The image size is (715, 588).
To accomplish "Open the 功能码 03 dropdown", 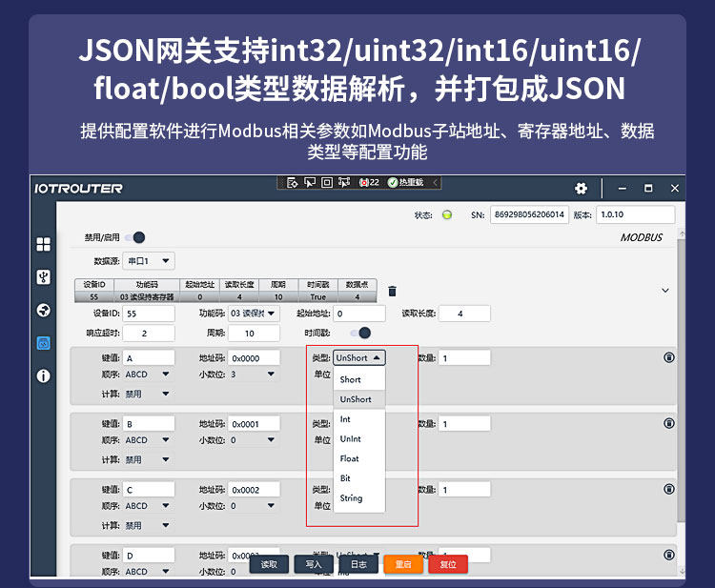I will tap(254, 314).
